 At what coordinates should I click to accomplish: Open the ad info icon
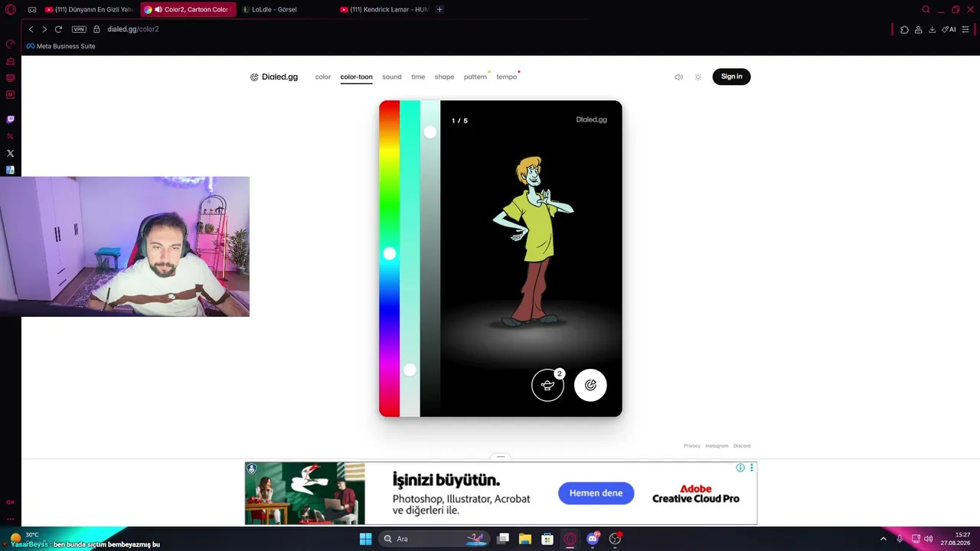740,468
